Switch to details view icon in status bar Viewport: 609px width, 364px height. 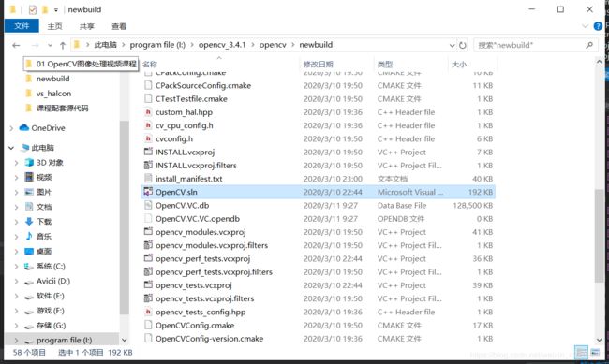[582, 353]
